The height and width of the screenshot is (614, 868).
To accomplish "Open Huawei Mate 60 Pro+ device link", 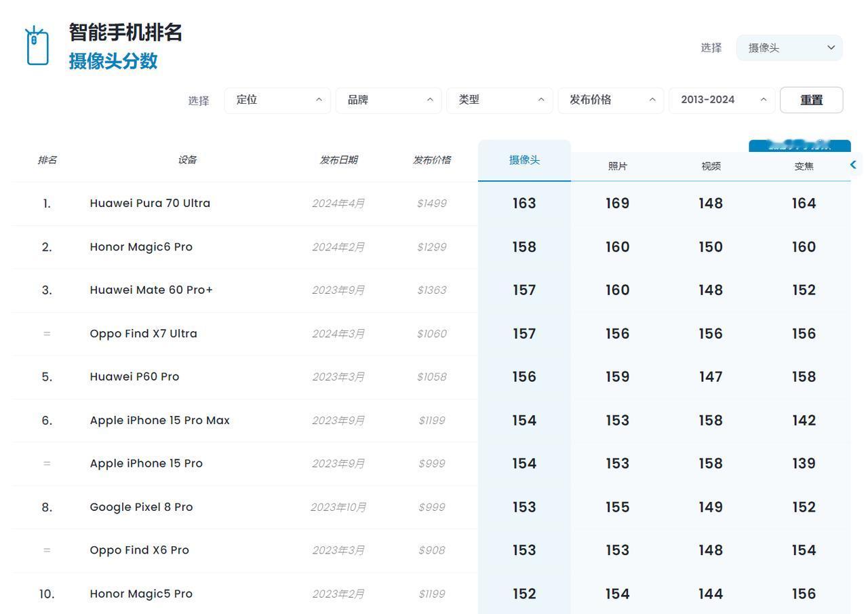I will point(151,290).
